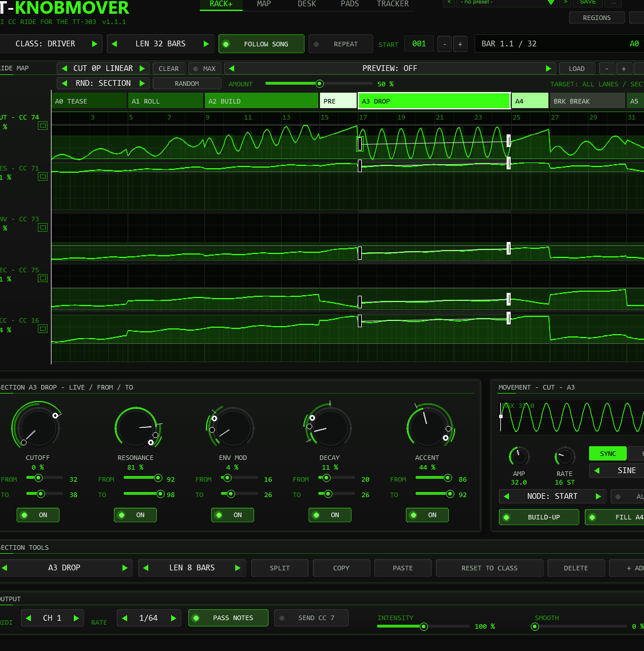Switch to the MAP tab
The width and height of the screenshot is (644, 651).
coord(264,4)
